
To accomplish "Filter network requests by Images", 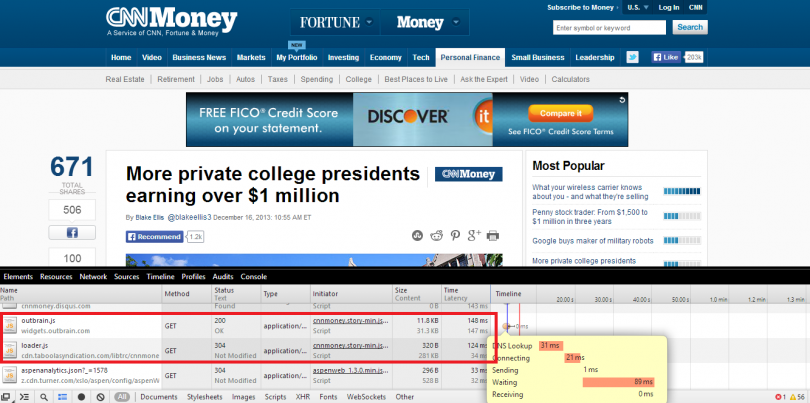I will pyautogui.click(x=243, y=397).
